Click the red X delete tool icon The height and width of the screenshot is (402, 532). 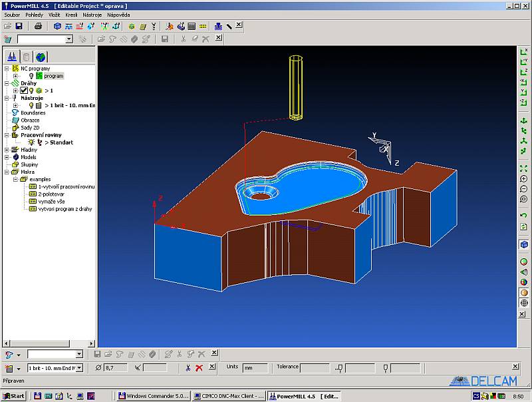click(199, 367)
